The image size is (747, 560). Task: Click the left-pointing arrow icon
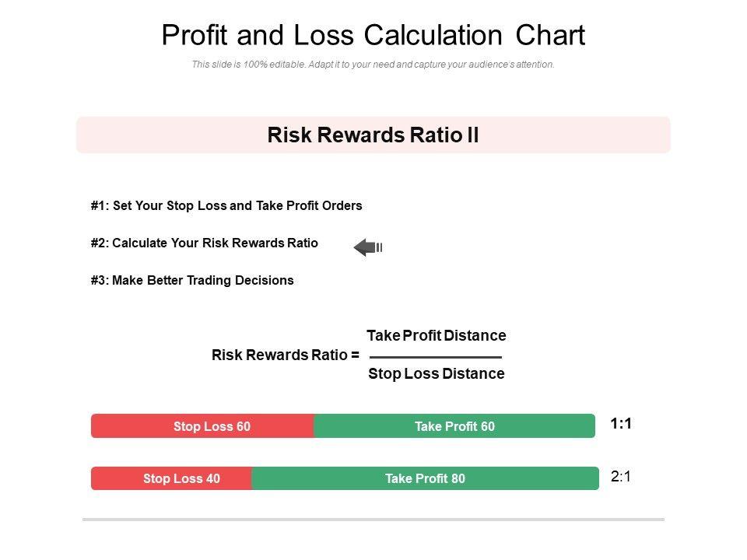(366, 247)
